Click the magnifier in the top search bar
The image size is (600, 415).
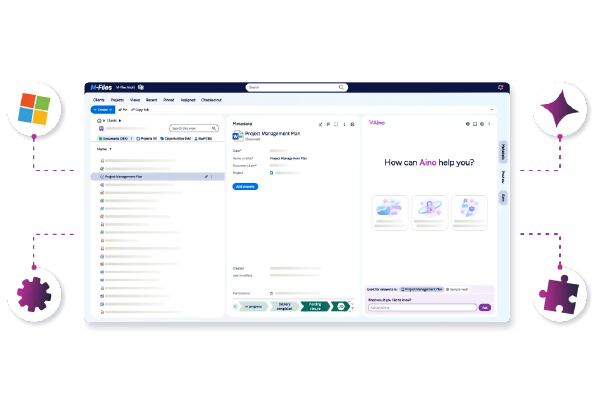click(x=341, y=88)
